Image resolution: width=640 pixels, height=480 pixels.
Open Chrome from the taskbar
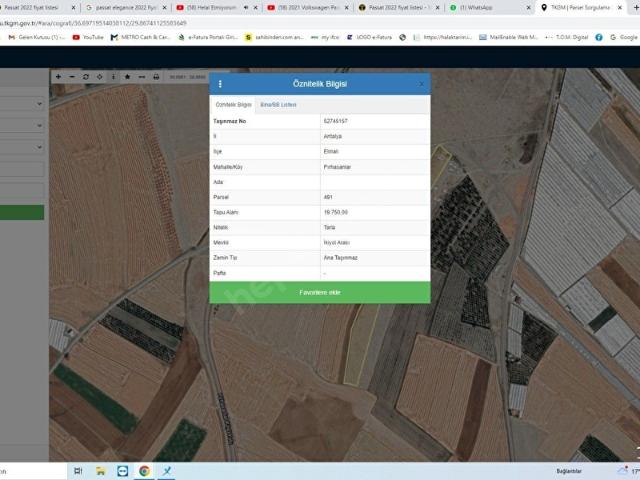coord(144,471)
